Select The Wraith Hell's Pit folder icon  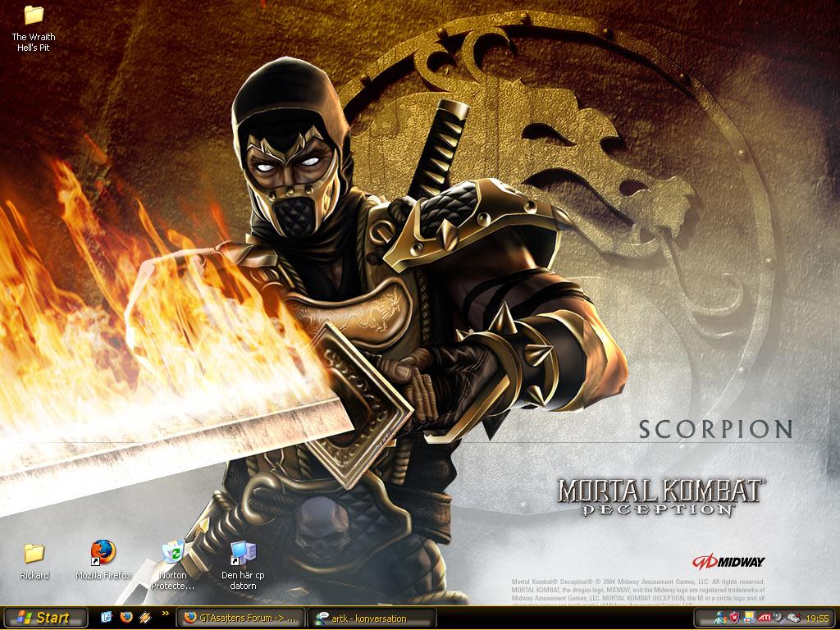point(34,15)
